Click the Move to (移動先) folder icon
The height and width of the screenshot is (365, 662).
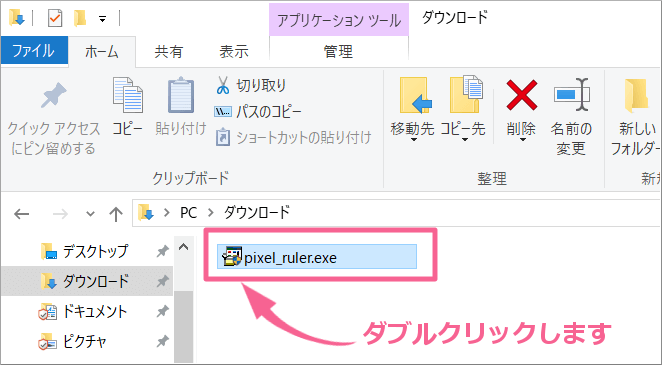415,96
